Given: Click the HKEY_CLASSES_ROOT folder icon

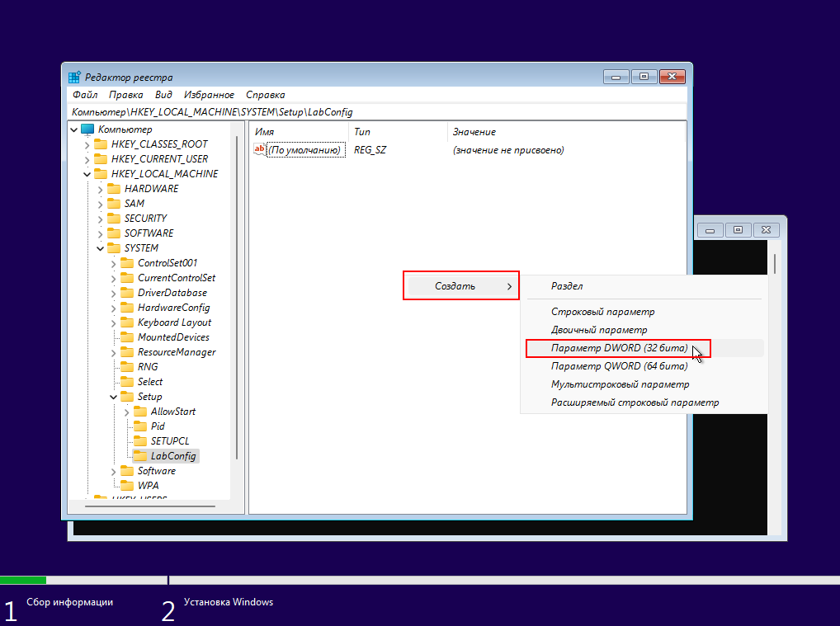Looking at the screenshot, I should [x=101, y=144].
